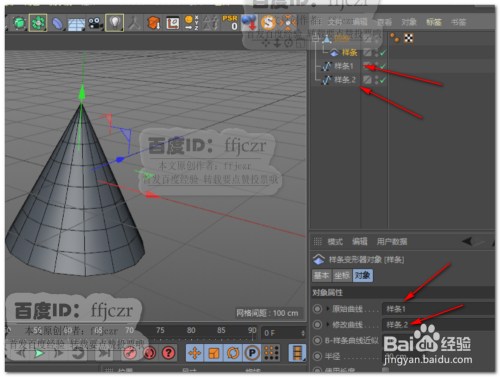The width and height of the screenshot is (500, 377).
Task: Select the 样条.2 object in tree
Action: click(345, 80)
